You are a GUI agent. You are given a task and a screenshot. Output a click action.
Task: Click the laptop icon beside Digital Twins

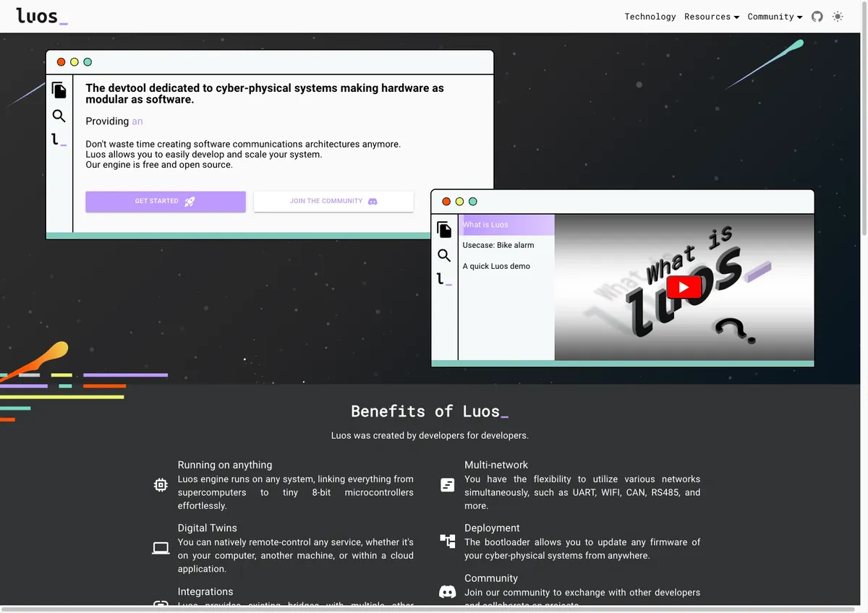pos(161,548)
